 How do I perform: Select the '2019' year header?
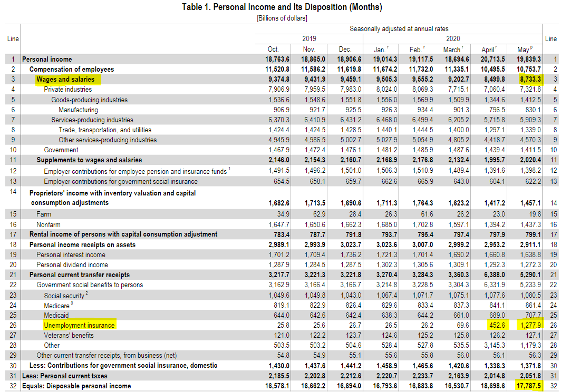click(x=309, y=38)
